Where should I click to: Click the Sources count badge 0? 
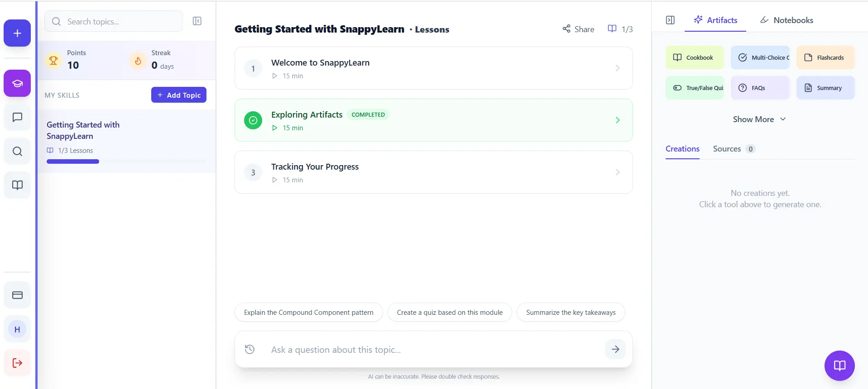[x=750, y=149]
